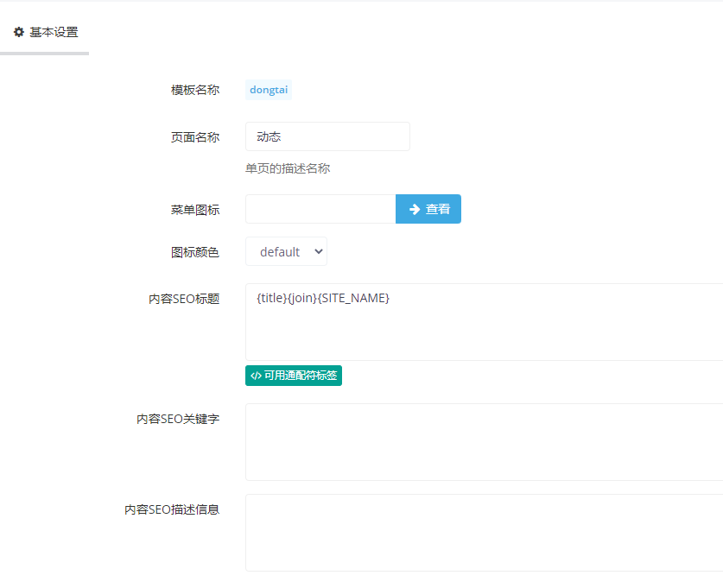Screen dimensions: 723x588
Task: Click the 可用通配符标签 green button
Action: pos(293,376)
